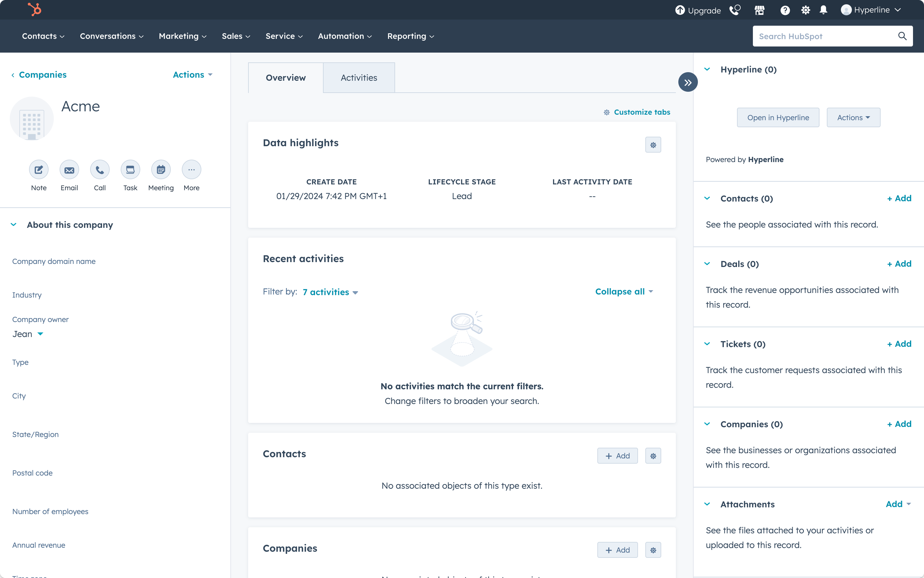Collapse the Companies (0) sidebar section

[x=707, y=424]
